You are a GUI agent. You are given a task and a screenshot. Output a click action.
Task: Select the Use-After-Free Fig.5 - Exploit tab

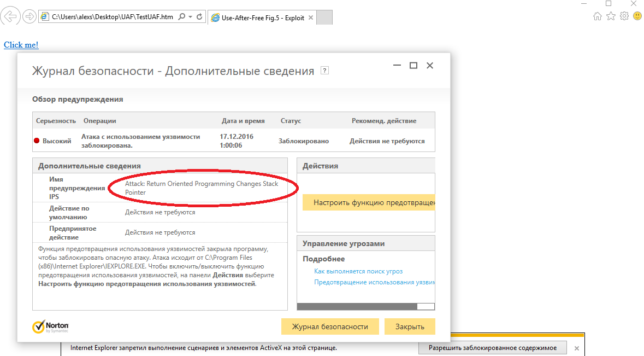tap(262, 17)
